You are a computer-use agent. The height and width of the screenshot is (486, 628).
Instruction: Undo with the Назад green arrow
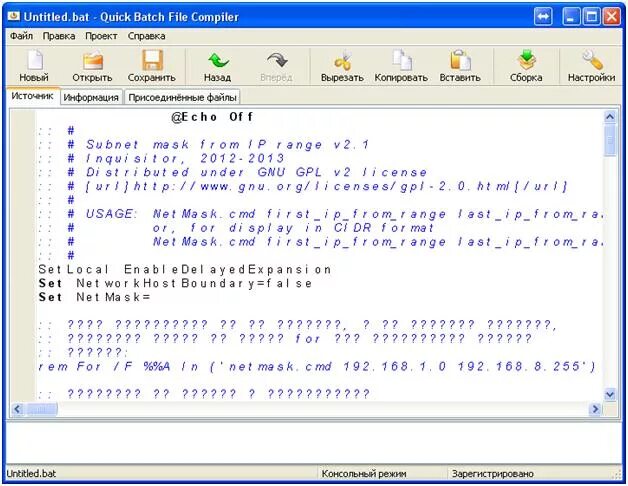pos(217,66)
